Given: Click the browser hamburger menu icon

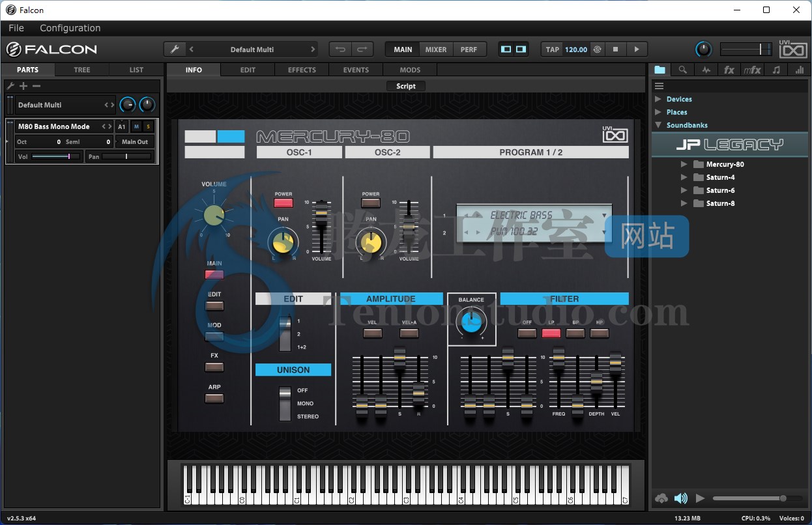Looking at the screenshot, I should (x=659, y=86).
